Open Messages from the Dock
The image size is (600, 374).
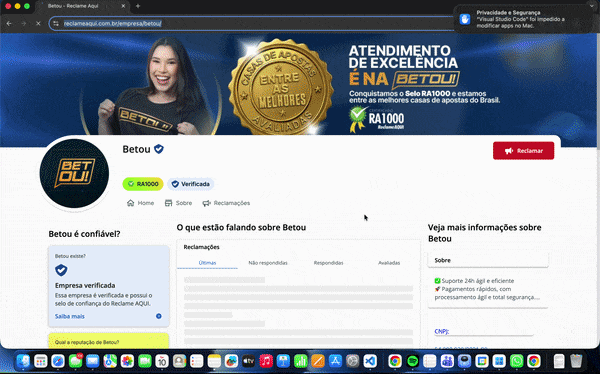75,361
